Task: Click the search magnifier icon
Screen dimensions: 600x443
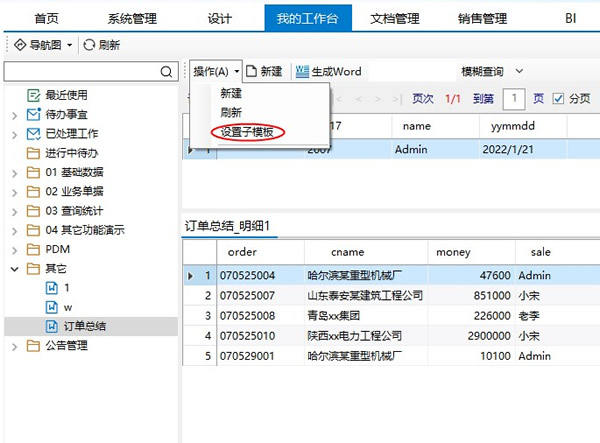Action: 168,72
